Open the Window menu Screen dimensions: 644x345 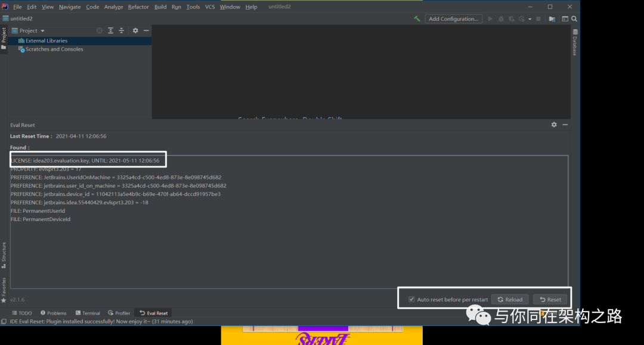coord(230,7)
